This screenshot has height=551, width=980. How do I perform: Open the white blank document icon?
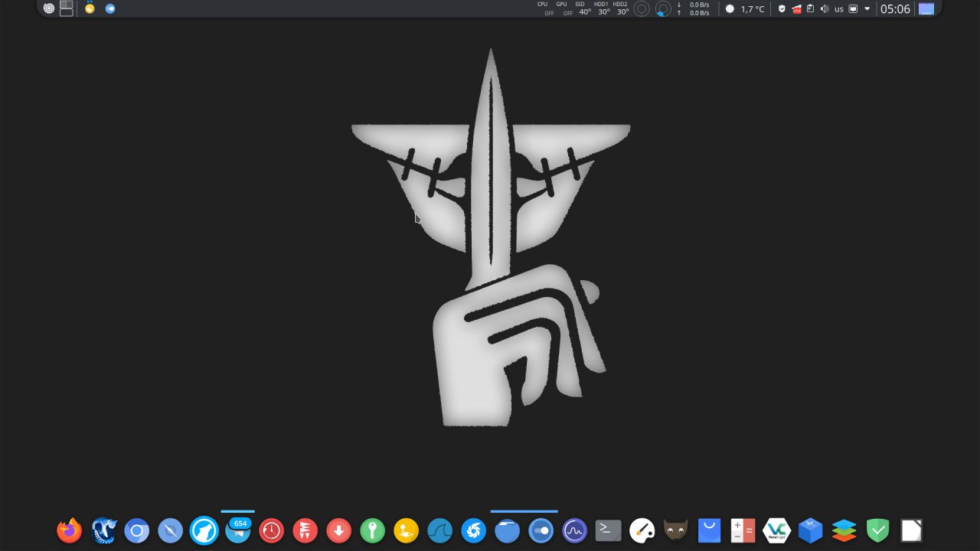(x=912, y=530)
